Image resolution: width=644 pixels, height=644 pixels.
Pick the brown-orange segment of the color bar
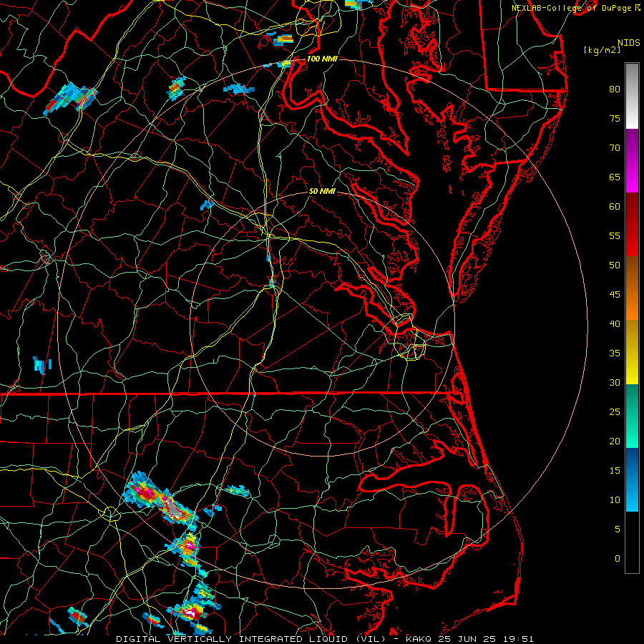(632, 288)
